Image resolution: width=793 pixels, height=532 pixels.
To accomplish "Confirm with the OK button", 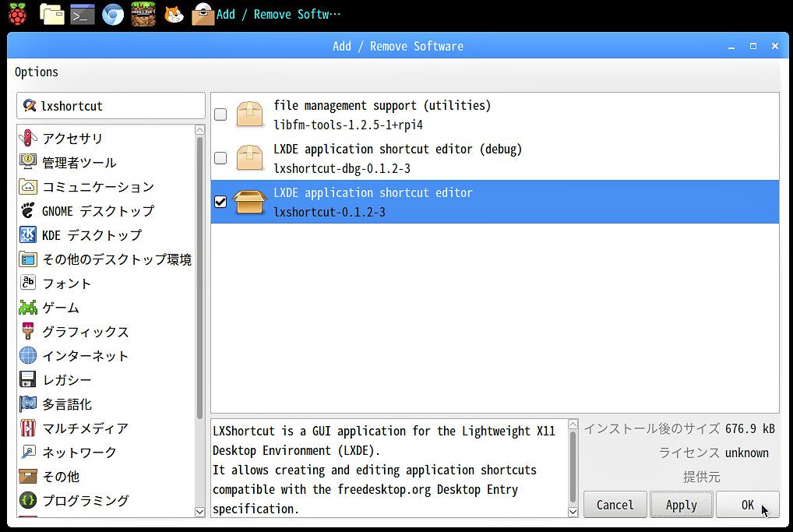I will point(748,505).
